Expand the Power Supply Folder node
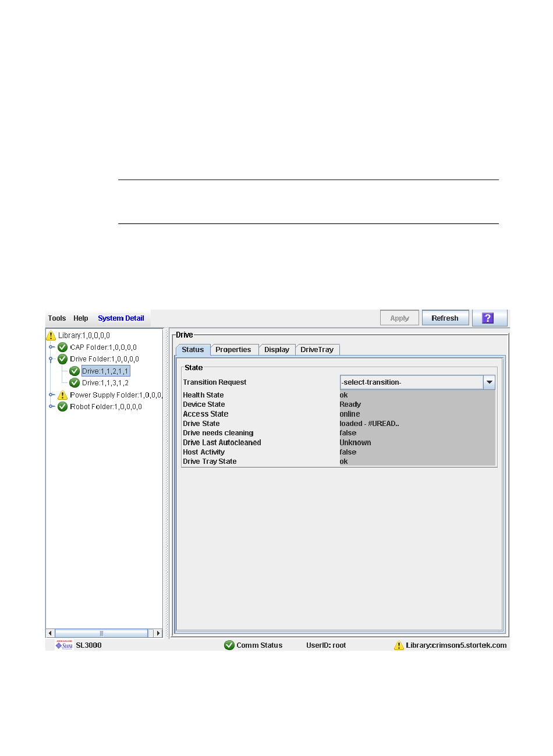553x756 pixels. 51,395
